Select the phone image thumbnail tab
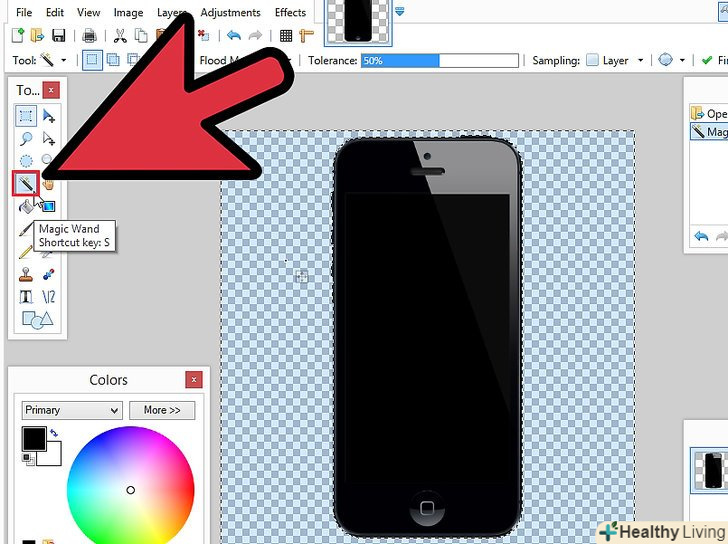The height and width of the screenshot is (544, 728). 358,22
